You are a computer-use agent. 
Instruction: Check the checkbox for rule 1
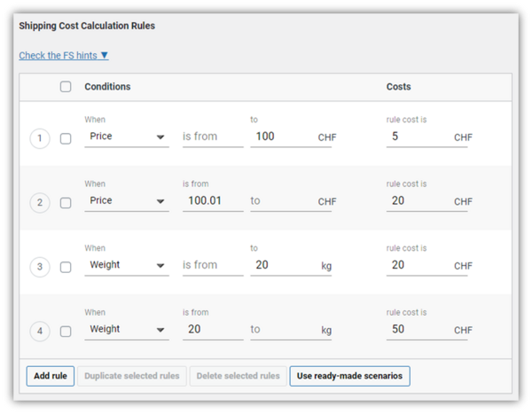(x=66, y=139)
